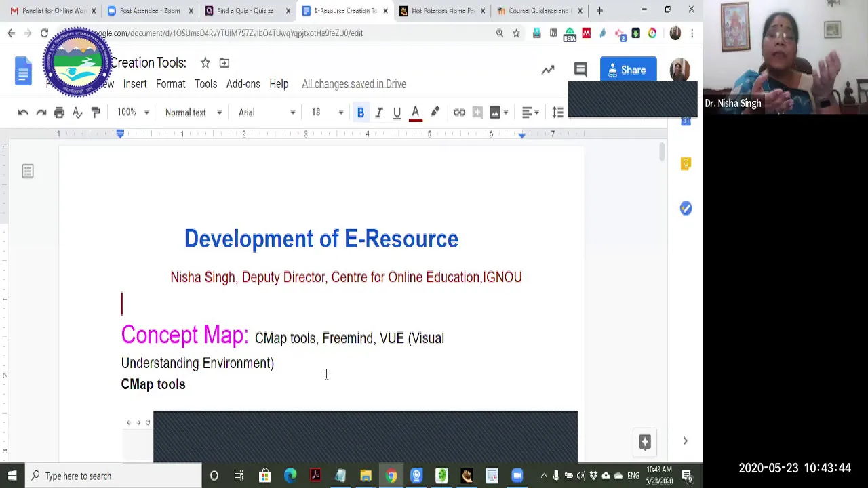868x488 pixels.
Task: Click the Nisha Singh, Deputy Director subtitle line
Action: tap(346, 277)
